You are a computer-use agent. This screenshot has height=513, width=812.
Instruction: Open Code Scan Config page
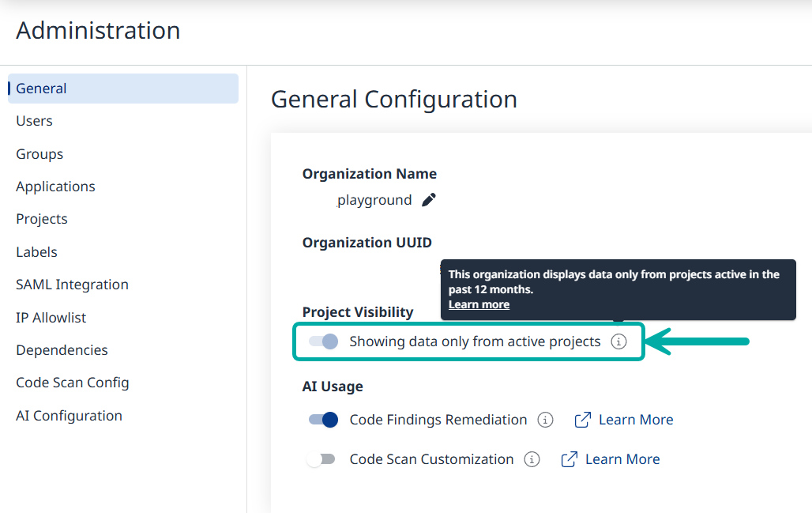click(72, 383)
